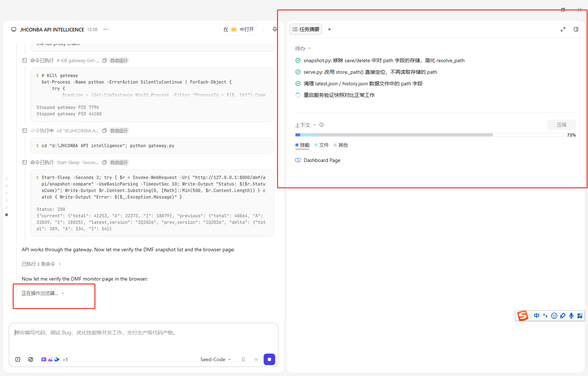This screenshot has height=376, width=588.
Task: Open the Seed-Code model dropdown
Action: (x=216, y=359)
